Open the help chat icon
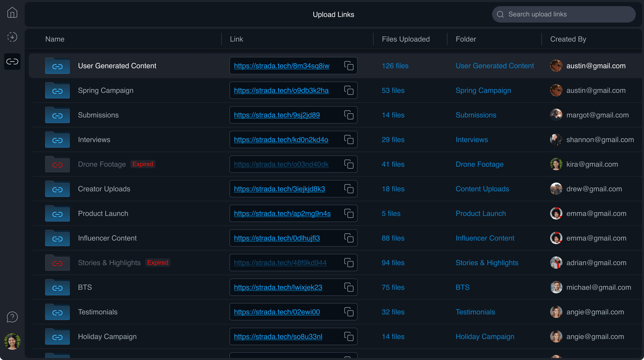The image size is (644, 360). [12, 317]
